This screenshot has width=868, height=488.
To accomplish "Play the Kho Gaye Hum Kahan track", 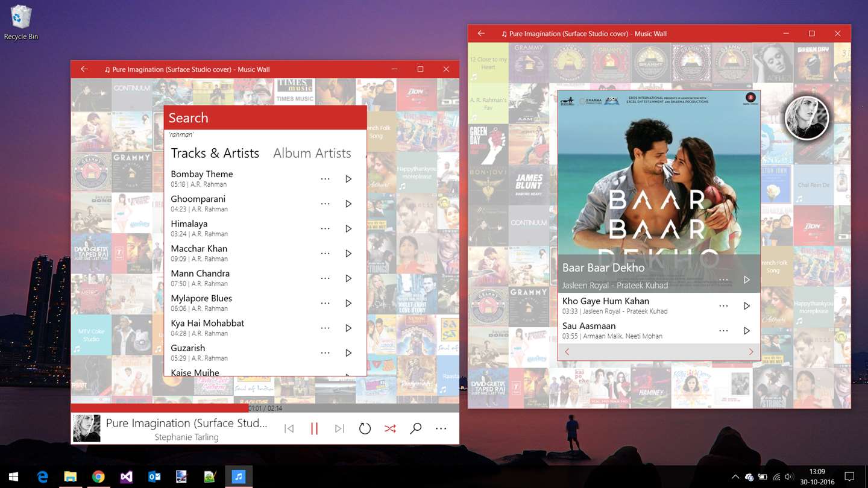I will coord(746,306).
